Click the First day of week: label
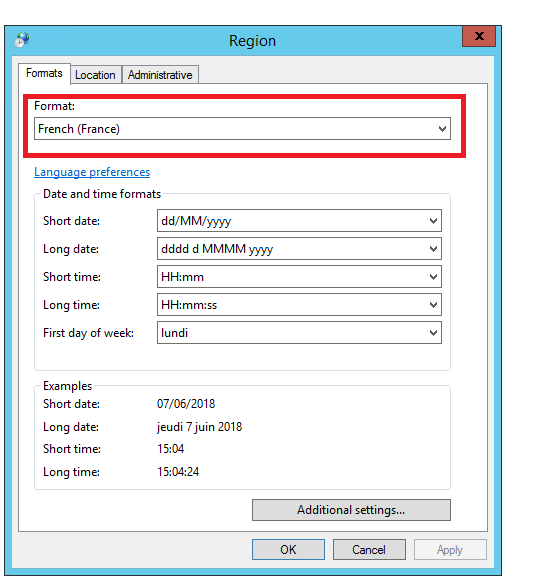Image resolution: width=537 pixels, height=581 pixels. click(x=88, y=333)
